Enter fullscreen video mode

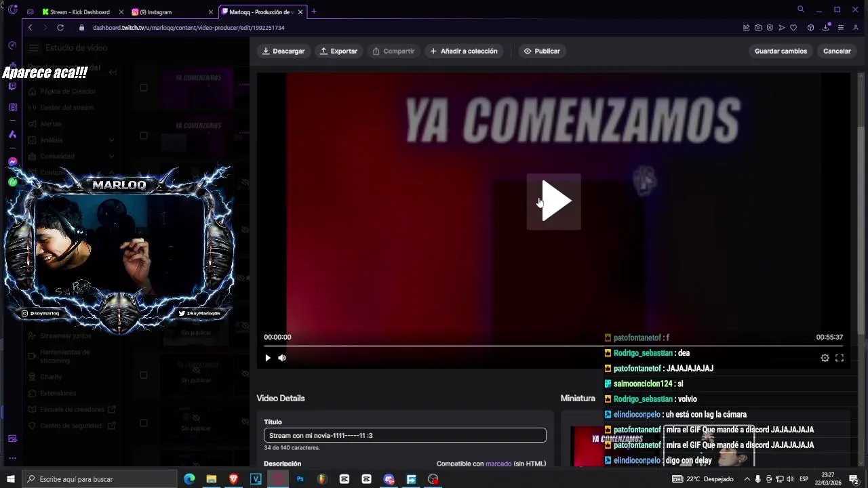tap(840, 358)
